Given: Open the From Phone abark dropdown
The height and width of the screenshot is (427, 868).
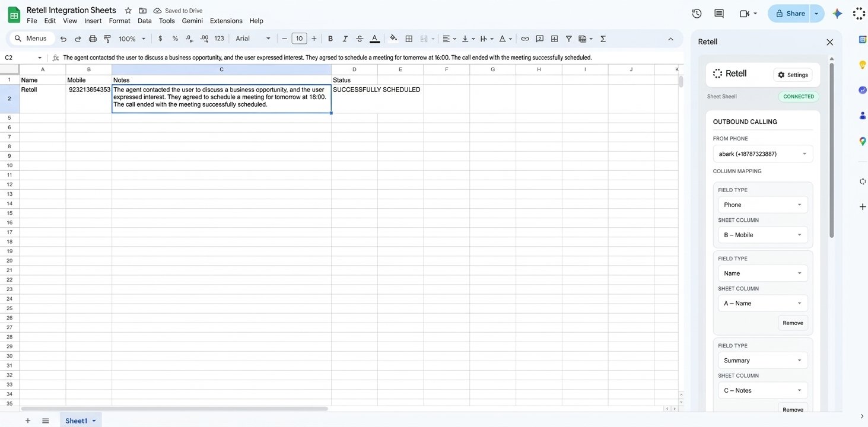Looking at the screenshot, I should coord(763,154).
